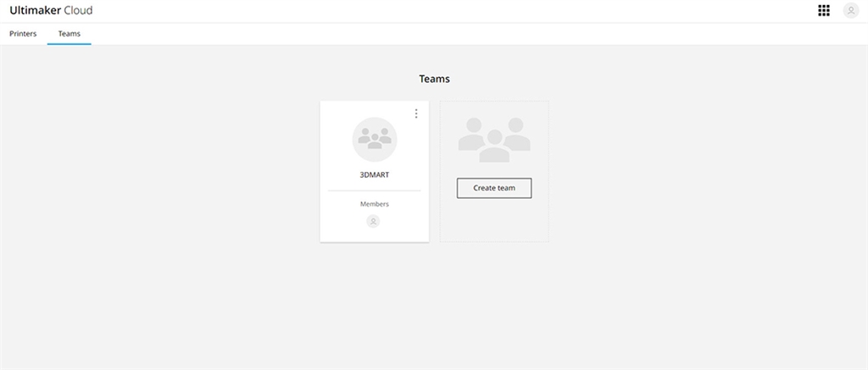The width and height of the screenshot is (868, 370).
Task: Open the apps grid launcher icon
Action: coord(823,11)
